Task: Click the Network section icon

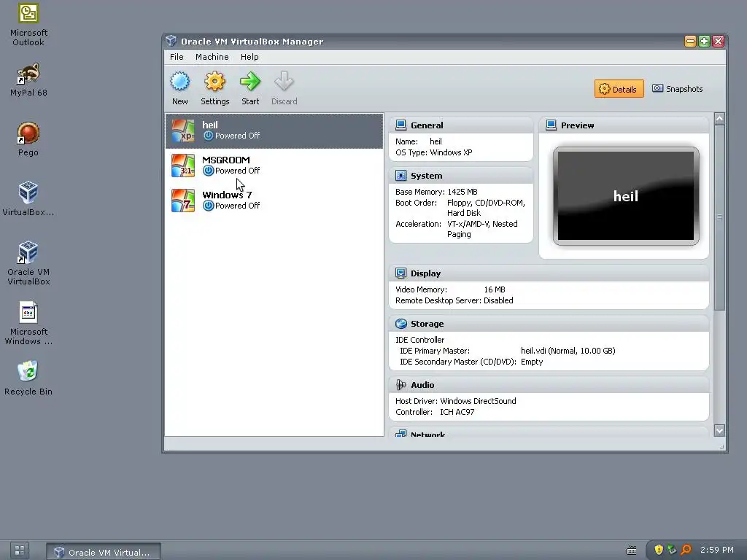Action: (400, 434)
